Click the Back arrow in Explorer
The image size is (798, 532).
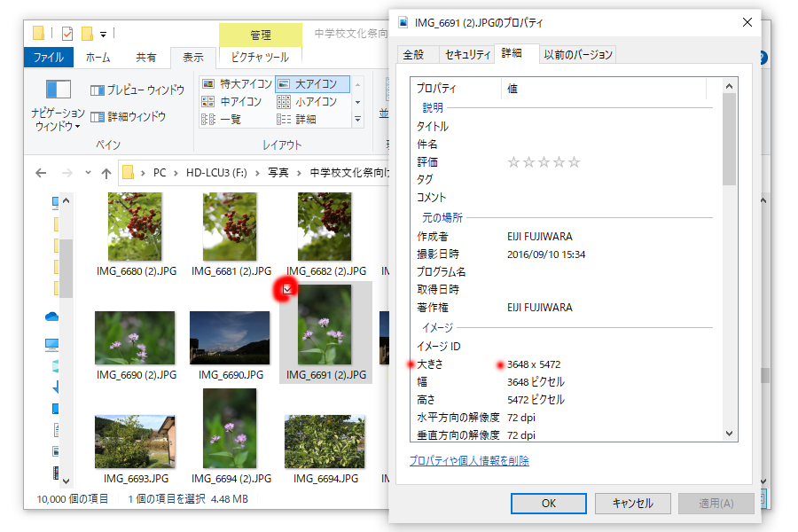coord(41,173)
